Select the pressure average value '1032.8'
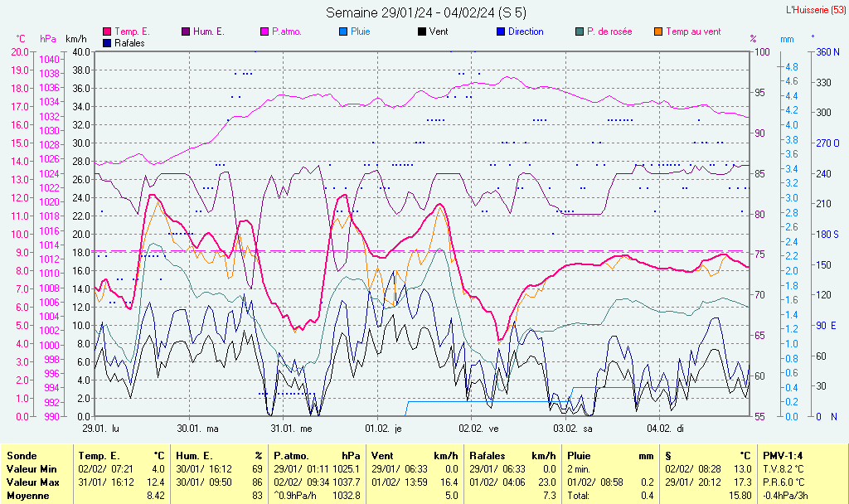The image size is (849, 504). 347,496
